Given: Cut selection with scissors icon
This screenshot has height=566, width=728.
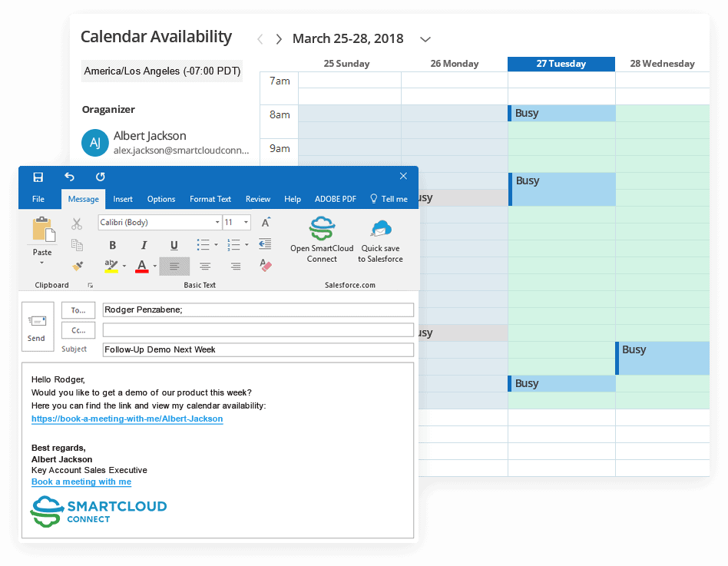Looking at the screenshot, I should coord(77,224).
